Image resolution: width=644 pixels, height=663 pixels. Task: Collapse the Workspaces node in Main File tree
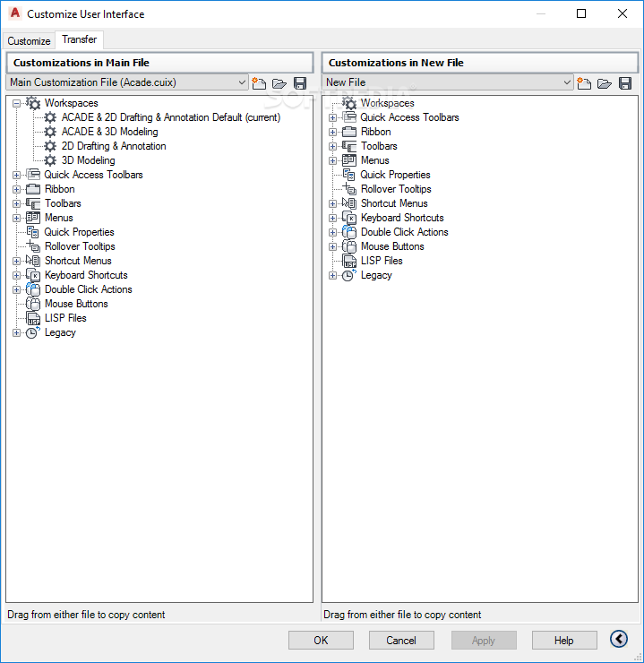tap(16, 103)
